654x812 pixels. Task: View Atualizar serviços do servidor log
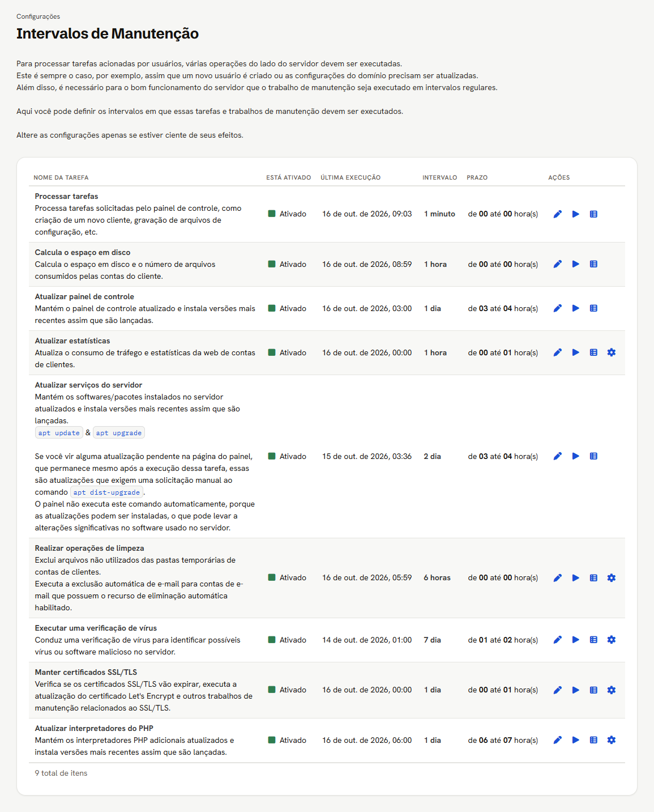[593, 456]
